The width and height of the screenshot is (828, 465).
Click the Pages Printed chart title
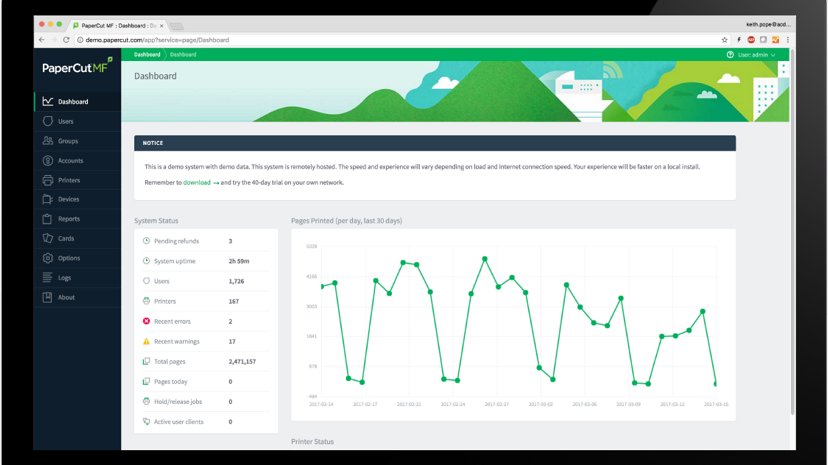[x=346, y=221]
